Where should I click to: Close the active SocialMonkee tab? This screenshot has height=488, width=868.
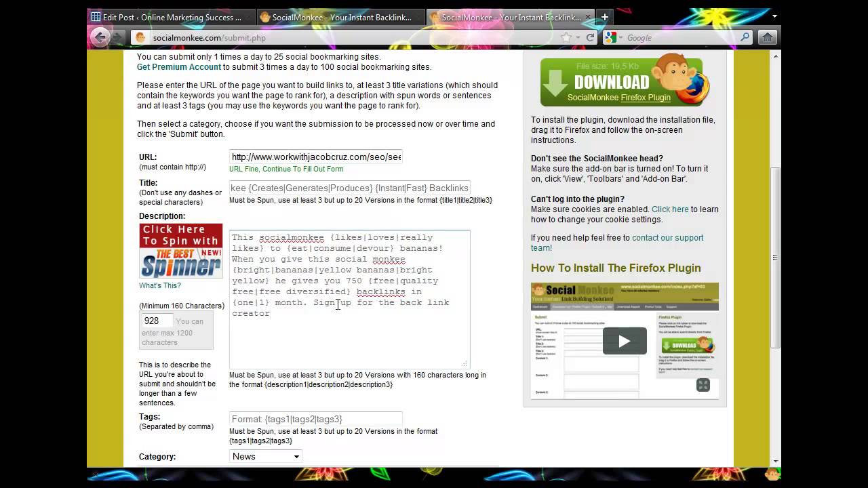587,17
